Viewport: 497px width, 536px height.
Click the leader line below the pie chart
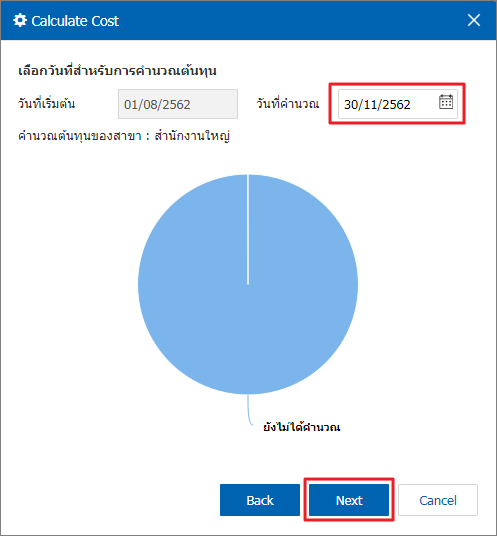[x=250, y=410]
